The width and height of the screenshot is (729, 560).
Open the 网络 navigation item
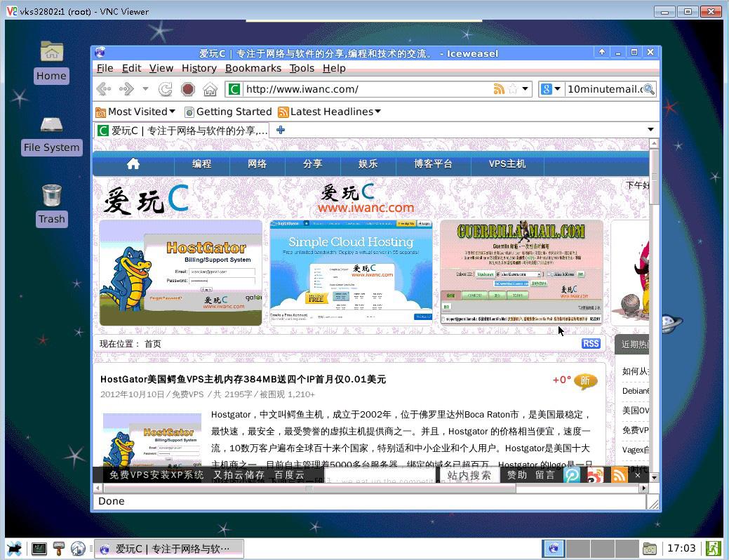coord(257,164)
